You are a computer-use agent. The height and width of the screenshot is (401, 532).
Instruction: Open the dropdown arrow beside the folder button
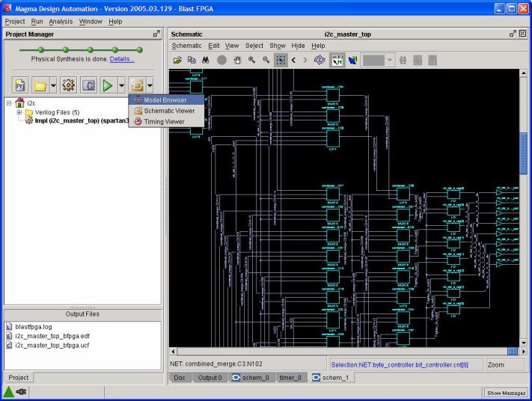[53, 85]
